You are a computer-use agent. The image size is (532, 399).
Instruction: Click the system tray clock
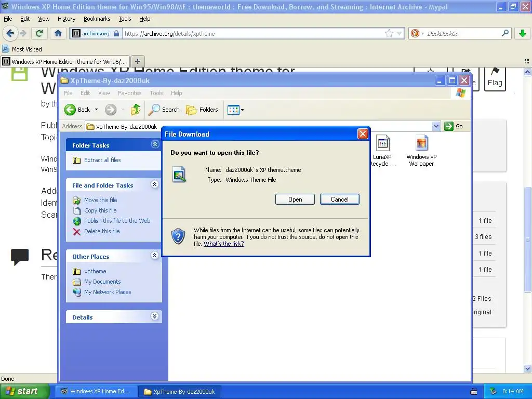[x=513, y=391]
